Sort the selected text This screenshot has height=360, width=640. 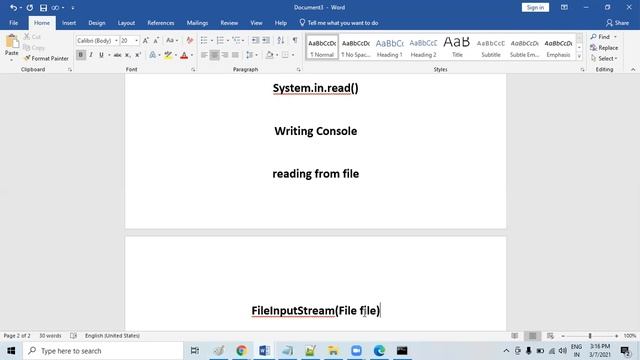(x=281, y=40)
